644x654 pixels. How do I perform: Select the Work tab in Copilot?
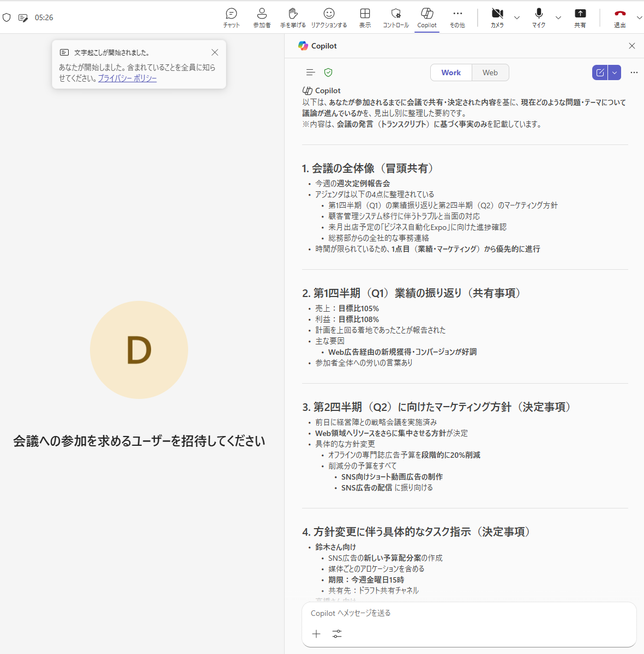pyautogui.click(x=451, y=72)
